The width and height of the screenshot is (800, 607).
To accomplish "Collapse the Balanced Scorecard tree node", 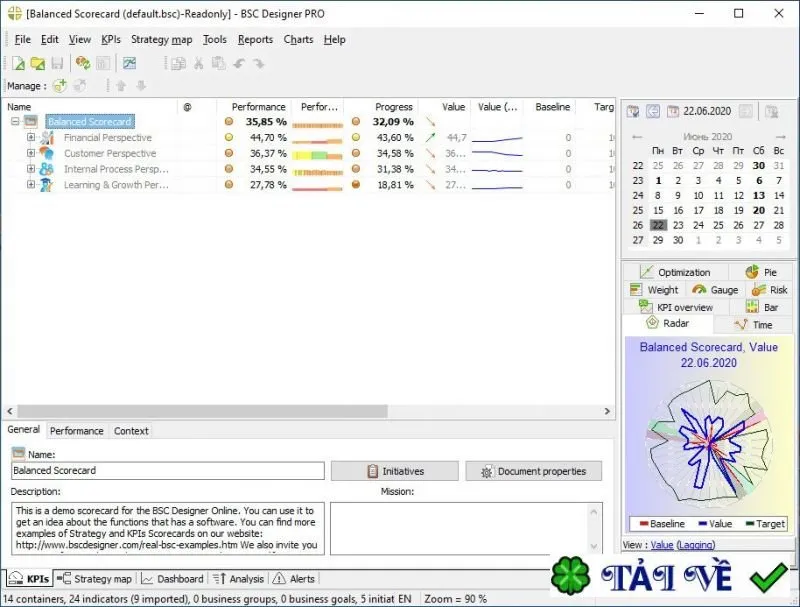I will click(x=15, y=121).
